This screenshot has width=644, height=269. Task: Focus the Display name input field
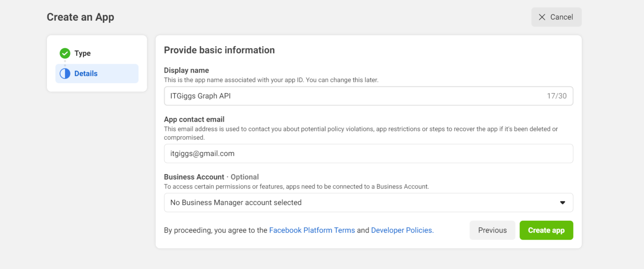point(368,96)
